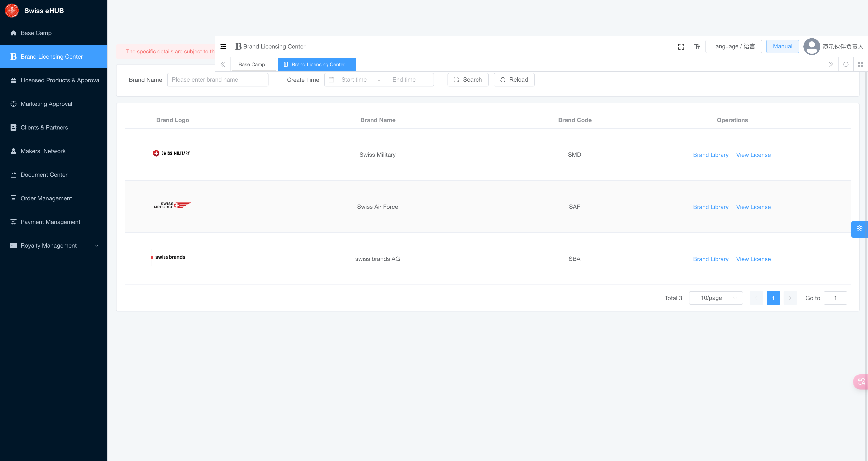Open the Language / 语言 selector
The width and height of the screenshot is (868, 461).
[733, 46]
